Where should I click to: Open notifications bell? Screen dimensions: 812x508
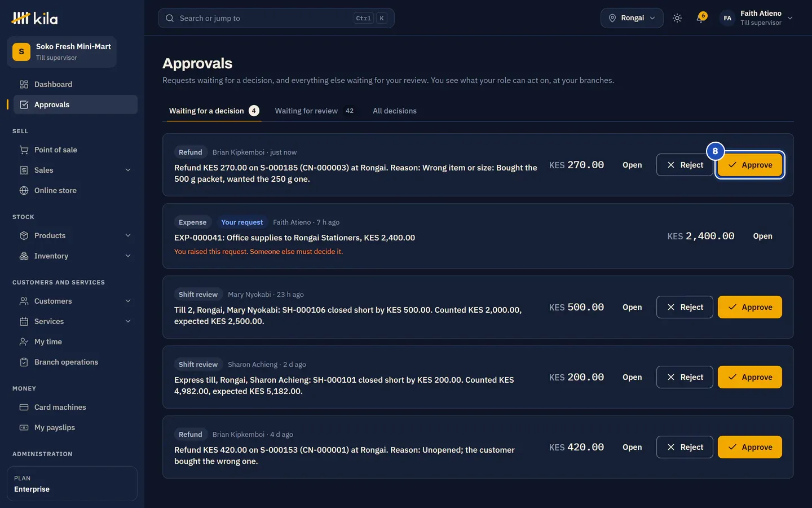coord(701,18)
